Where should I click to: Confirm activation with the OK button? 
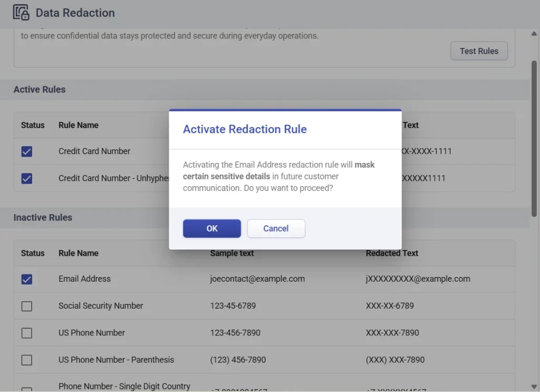(211, 228)
